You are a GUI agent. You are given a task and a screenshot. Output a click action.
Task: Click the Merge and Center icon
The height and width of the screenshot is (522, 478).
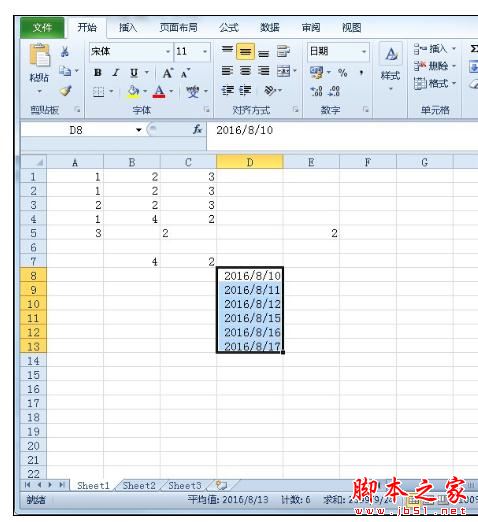click(x=283, y=71)
